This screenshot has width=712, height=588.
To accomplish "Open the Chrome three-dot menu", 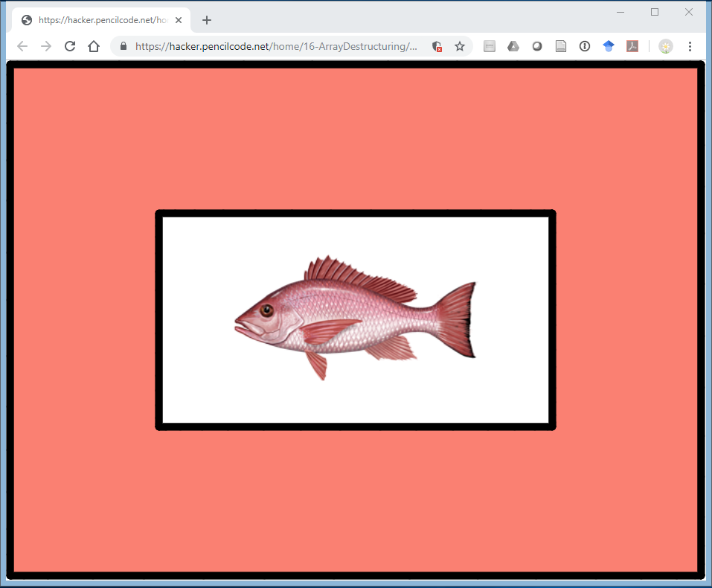I will coord(690,46).
